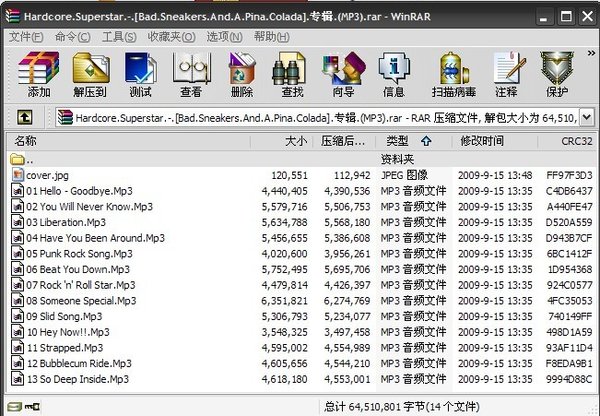Viewport: 600px width, 416px height.
Task: Click the parent folder '..' icon
Action: 17,159
